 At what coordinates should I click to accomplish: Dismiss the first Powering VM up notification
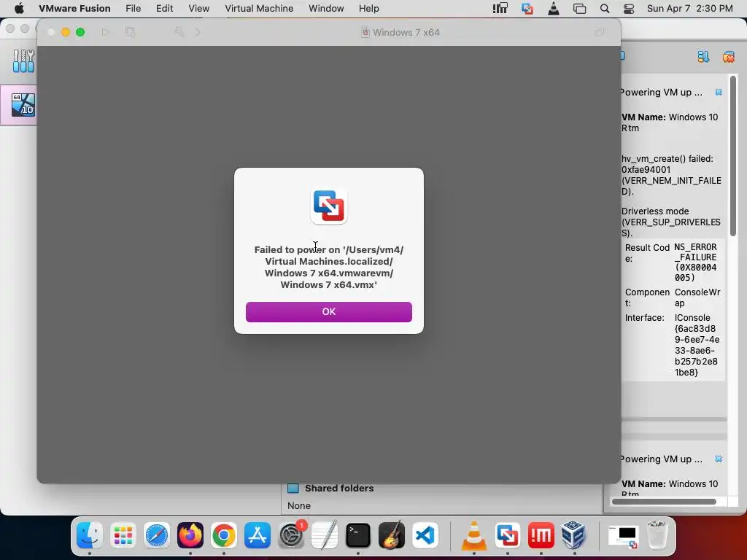[x=719, y=92]
